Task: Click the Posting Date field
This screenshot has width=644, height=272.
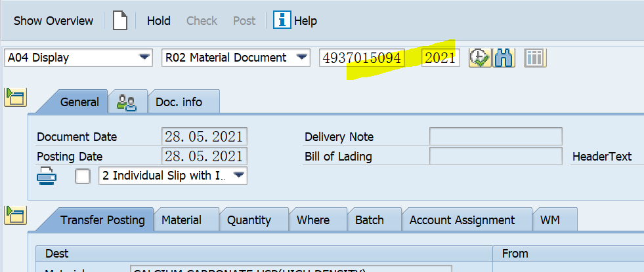Action: [x=204, y=156]
